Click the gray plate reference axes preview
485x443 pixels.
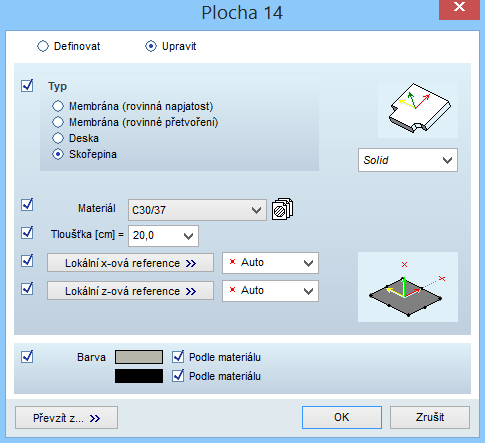coord(408,287)
